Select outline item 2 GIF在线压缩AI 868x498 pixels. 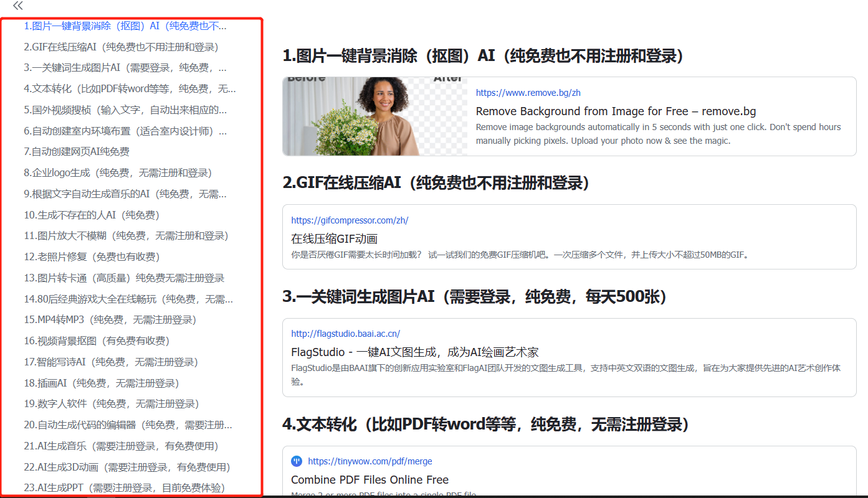(x=121, y=47)
